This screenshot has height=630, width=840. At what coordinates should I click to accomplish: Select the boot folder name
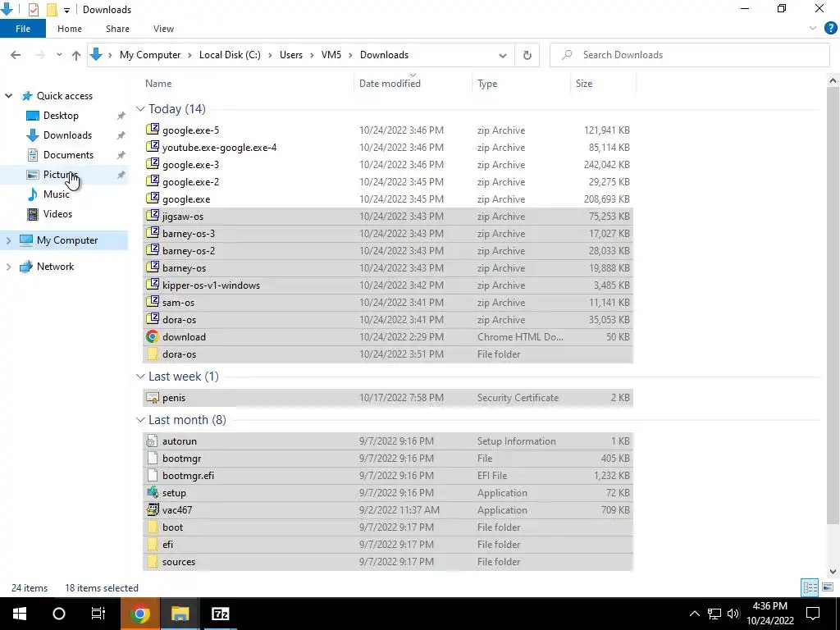click(172, 527)
